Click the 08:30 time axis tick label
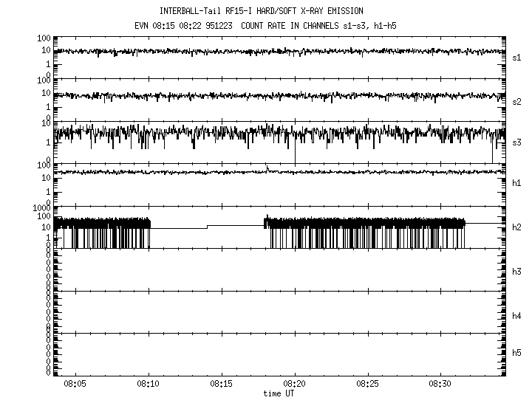This screenshot has height=406, width=532. tap(441, 385)
